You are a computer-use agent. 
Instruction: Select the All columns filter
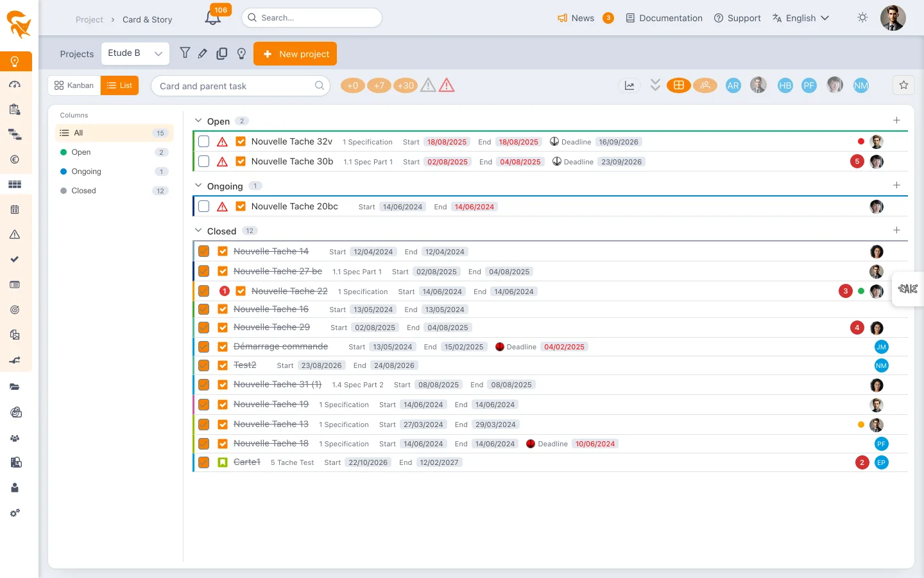click(x=114, y=133)
